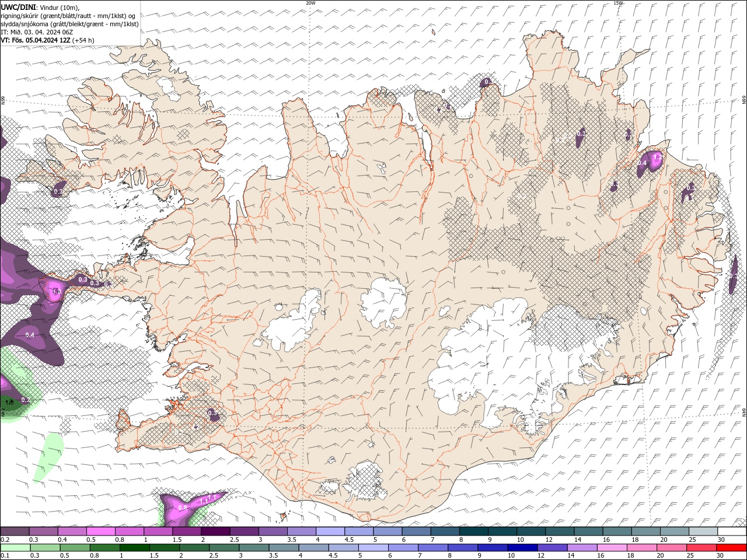Pick the darkest purple 2–2.5 swatch in the upper legend row
Viewport: 747px width, 560px height.
(215, 531)
